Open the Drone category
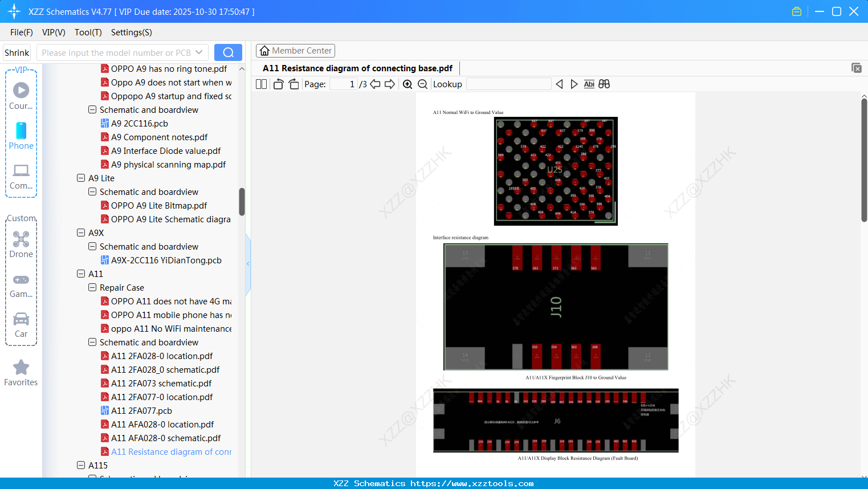 pos(21,244)
